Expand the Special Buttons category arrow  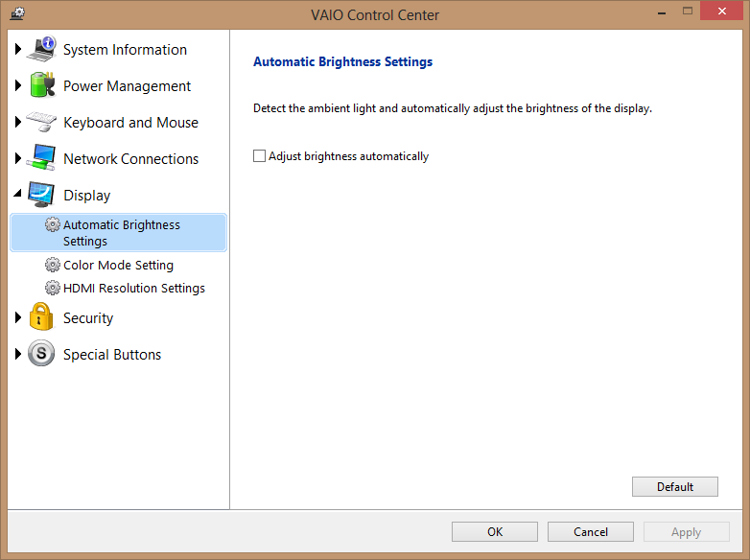[x=18, y=354]
